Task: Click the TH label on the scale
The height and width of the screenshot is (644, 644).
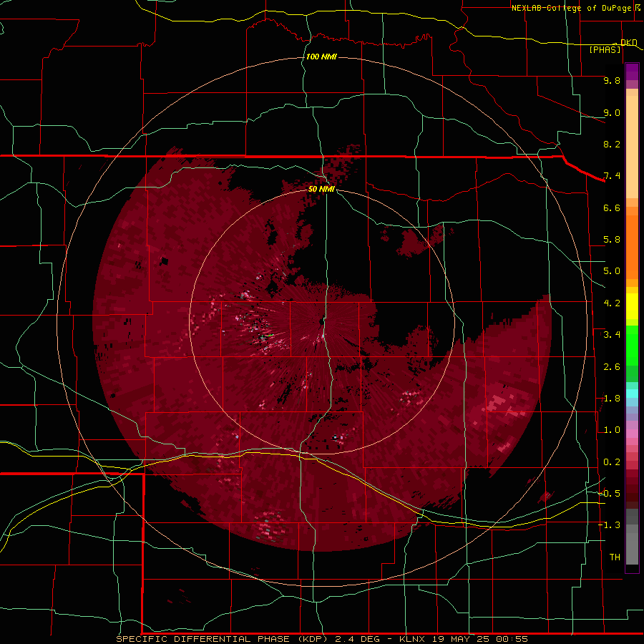Action: (615, 557)
